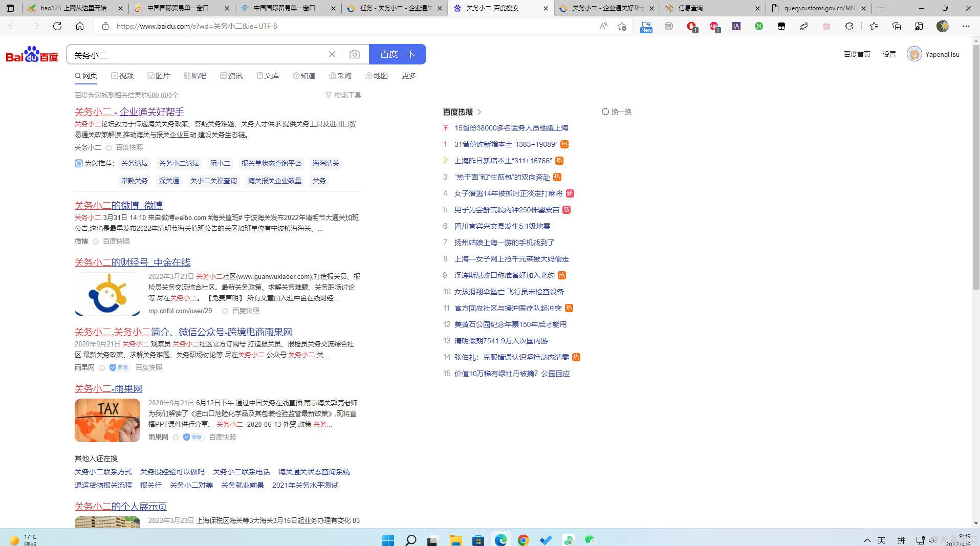
Task: Open browser settings and more menu
Action: click(966, 26)
